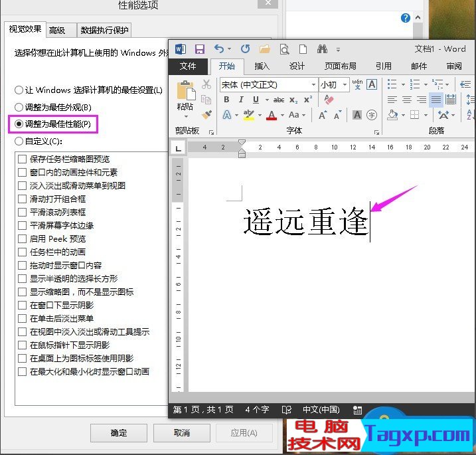Switch to the Advanced (高级) tab

click(x=61, y=31)
